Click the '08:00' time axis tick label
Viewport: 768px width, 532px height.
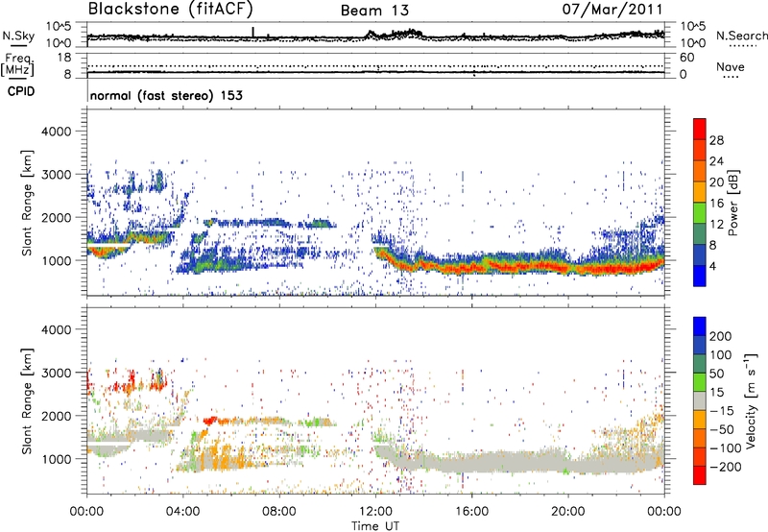tap(279, 512)
